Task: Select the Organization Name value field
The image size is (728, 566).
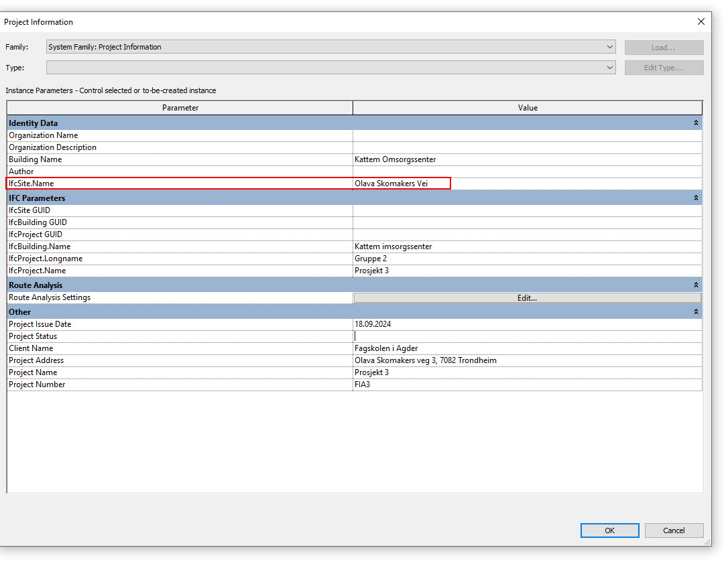Action: tap(528, 135)
